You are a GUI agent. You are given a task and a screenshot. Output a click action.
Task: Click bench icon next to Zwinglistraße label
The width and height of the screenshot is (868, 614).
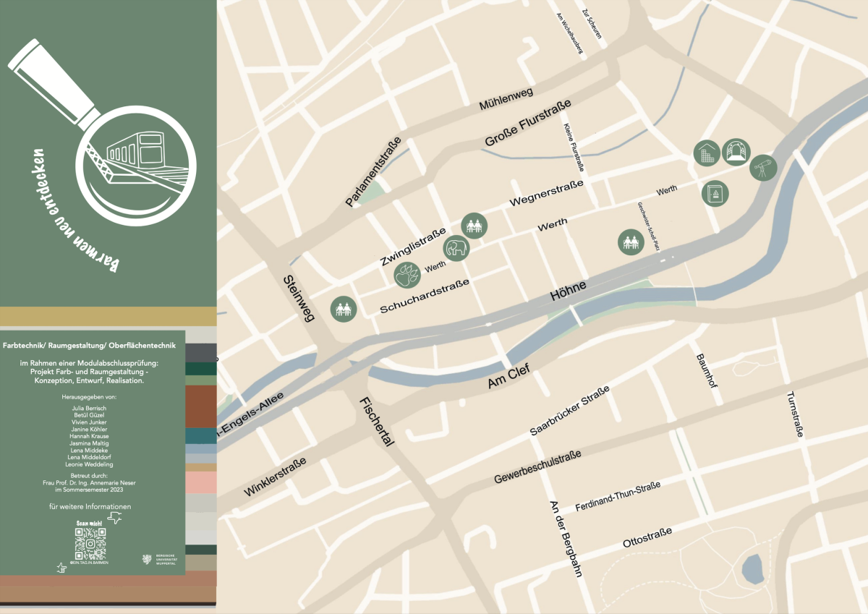click(474, 226)
